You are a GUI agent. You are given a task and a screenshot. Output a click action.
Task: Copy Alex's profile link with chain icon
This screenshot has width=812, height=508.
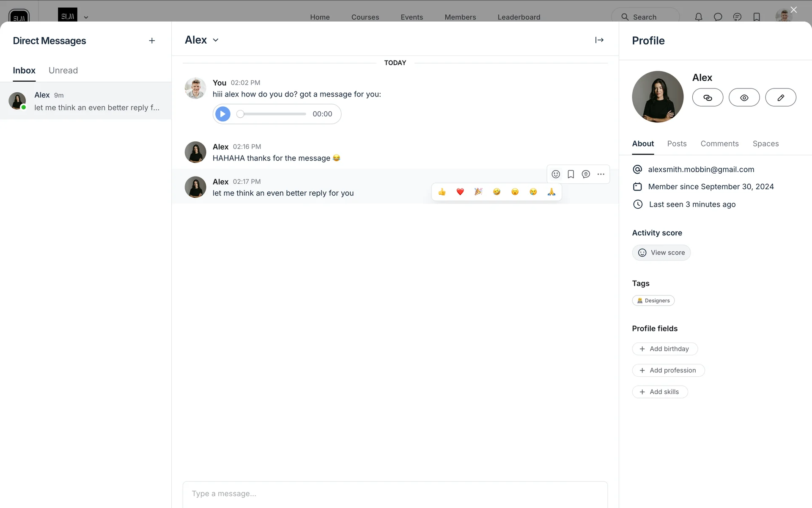click(x=708, y=98)
